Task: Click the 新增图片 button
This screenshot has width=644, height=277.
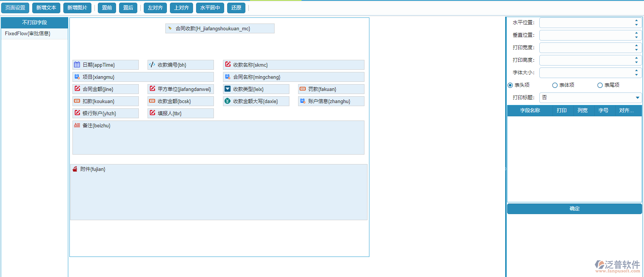Action: (77, 8)
